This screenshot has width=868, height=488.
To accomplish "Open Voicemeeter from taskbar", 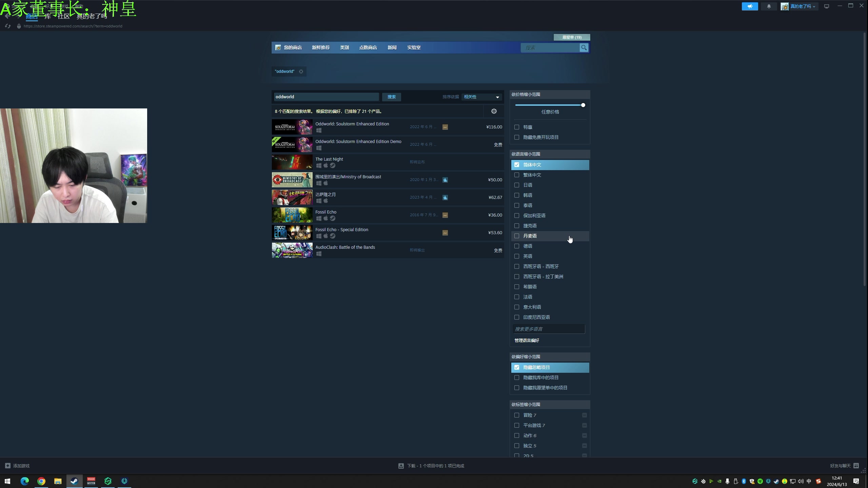I will coord(91,481).
